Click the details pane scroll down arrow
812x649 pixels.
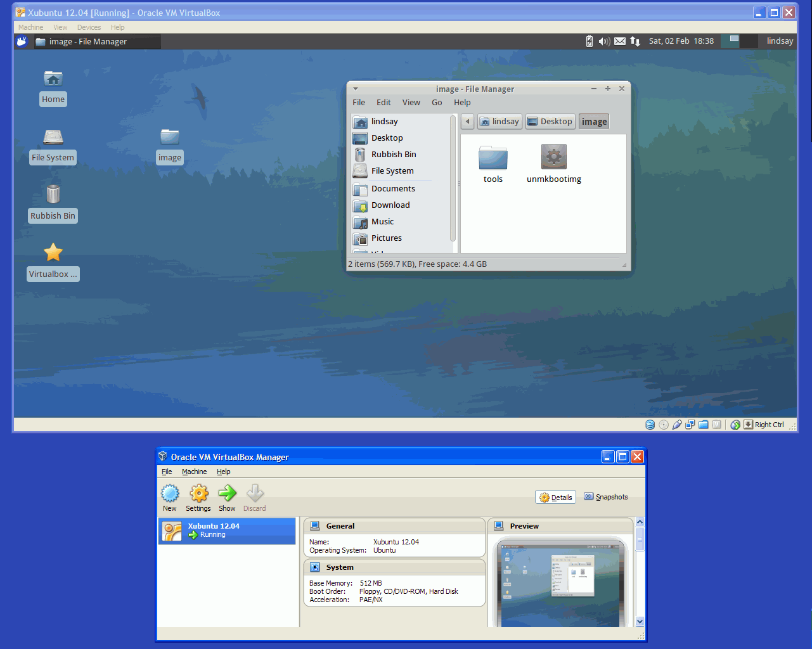(640, 622)
